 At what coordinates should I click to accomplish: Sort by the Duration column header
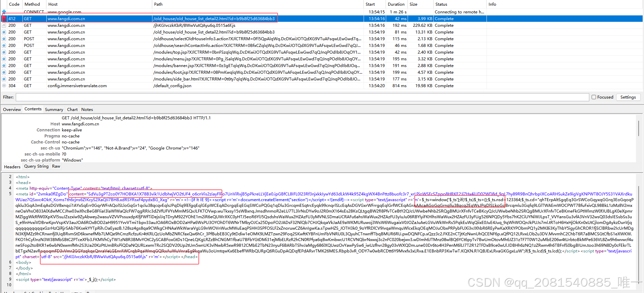coord(396,4)
